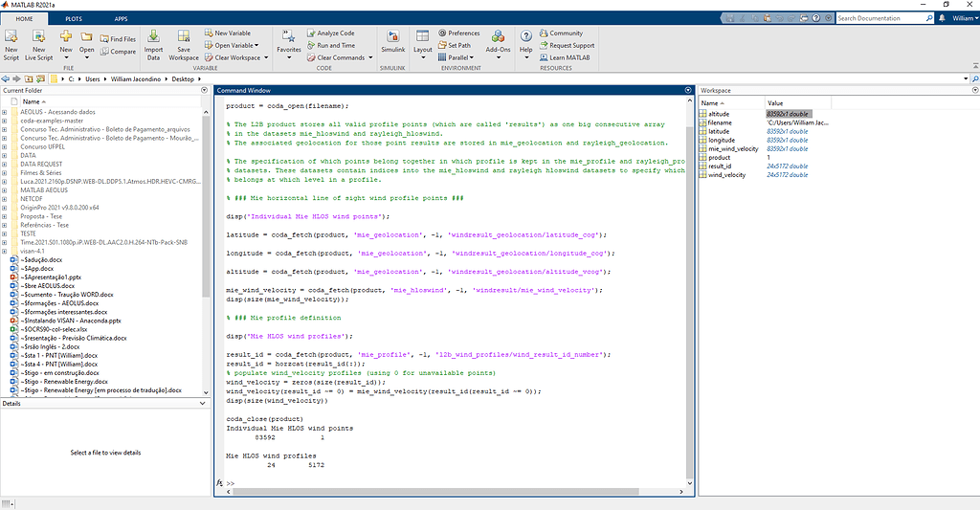Screen dimensions: 980x510
Task: Create a New Script
Action: (x=11, y=44)
